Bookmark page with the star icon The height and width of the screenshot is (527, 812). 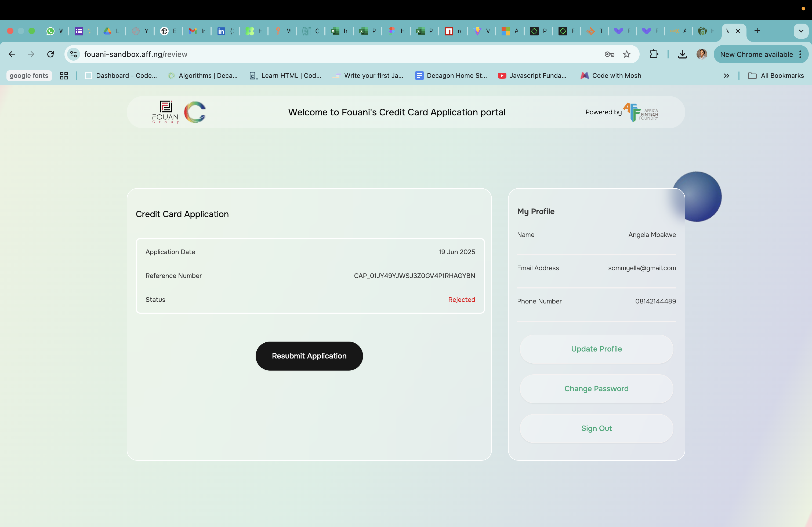pyautogui.click(x=627, y=54)
